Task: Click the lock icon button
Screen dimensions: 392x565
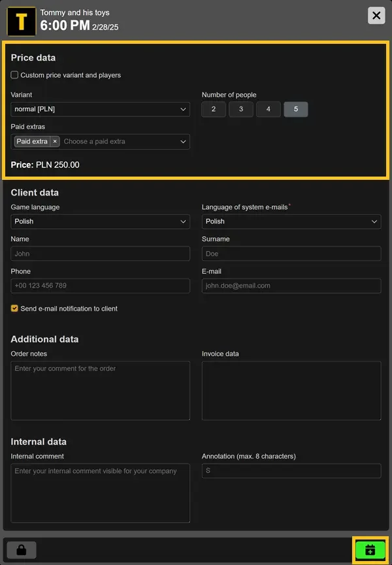Action: click(22, 550)
